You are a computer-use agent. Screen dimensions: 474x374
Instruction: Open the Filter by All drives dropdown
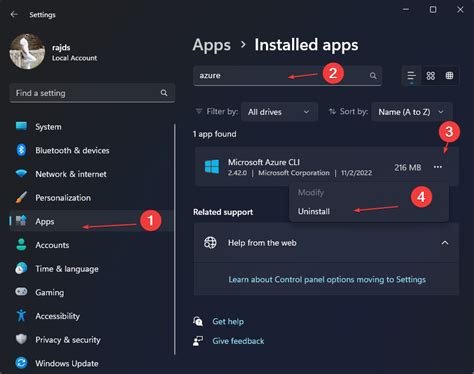tap(279, 112)
